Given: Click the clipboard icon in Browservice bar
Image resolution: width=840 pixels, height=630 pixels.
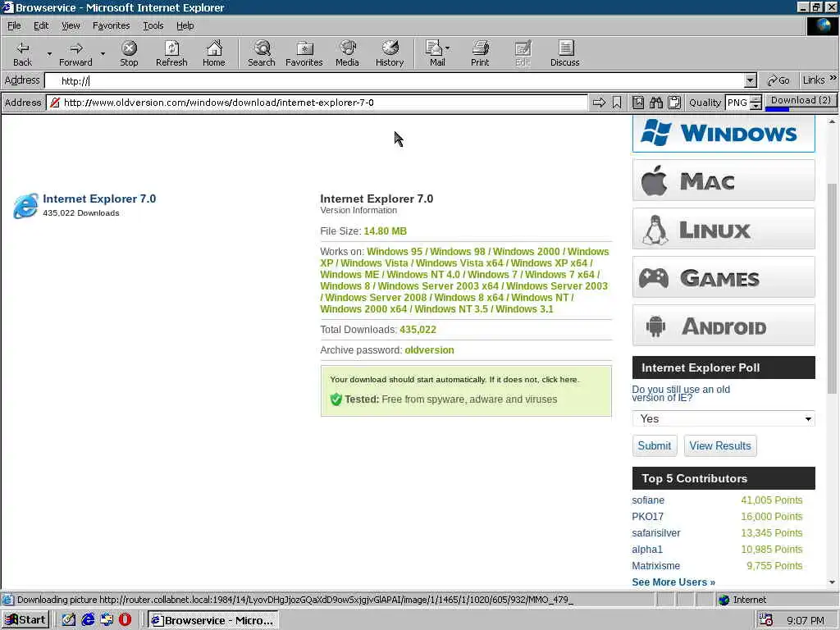Looking at the screenshot, I should (674, 103).
